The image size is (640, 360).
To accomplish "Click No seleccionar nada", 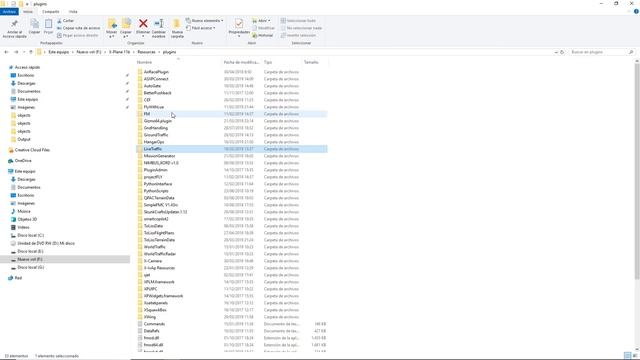I will [x=301, y=28].
